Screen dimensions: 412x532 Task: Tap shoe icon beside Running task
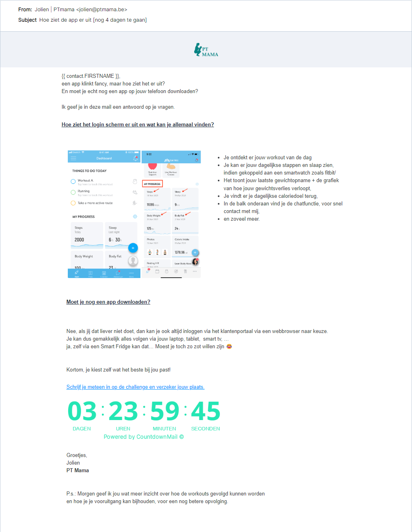click(135, 192)
